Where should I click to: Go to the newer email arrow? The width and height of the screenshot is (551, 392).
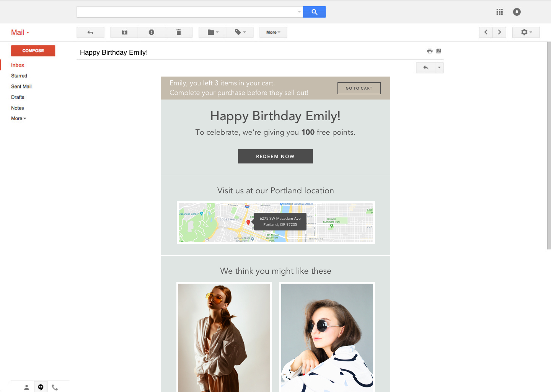(x=486, y=32)
